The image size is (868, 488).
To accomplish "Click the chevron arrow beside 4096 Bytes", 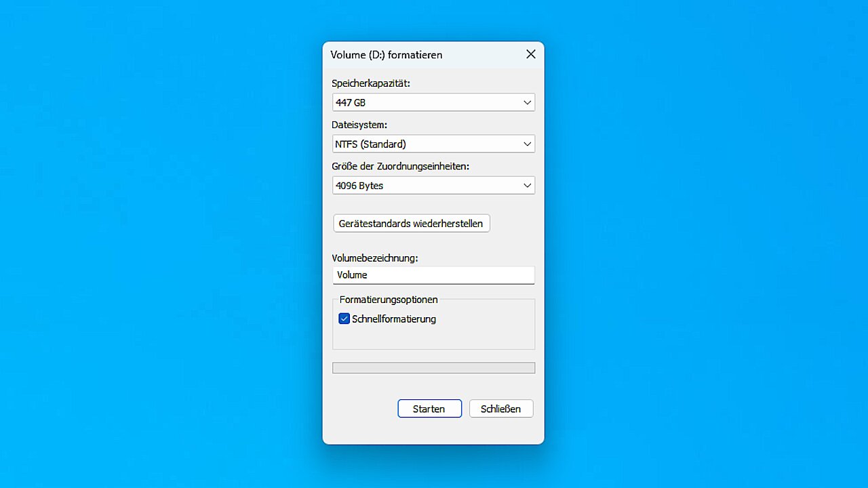I will coord(527,186).
